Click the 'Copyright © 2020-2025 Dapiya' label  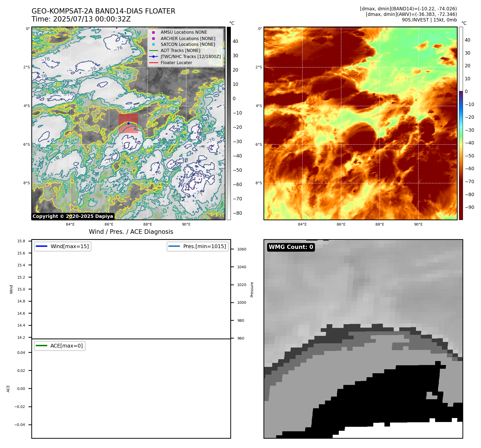(x=73, y=216)
